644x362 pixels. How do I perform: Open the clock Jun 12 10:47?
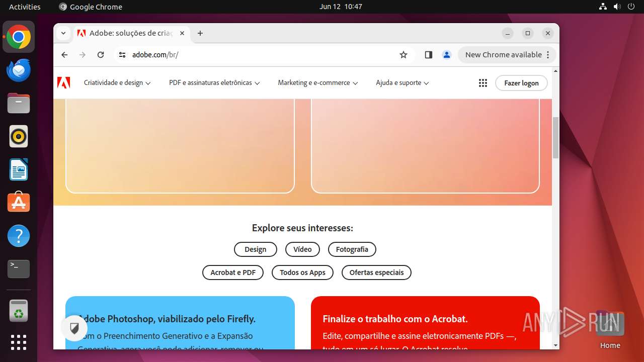point(341,7)
